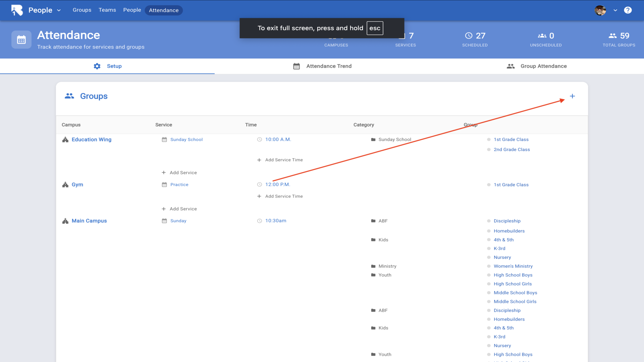Image resolution: width=644 pixels, height=362 pixels.
Task: Click calendar icon beside Sunday School service
Action: tap(164, 139)
